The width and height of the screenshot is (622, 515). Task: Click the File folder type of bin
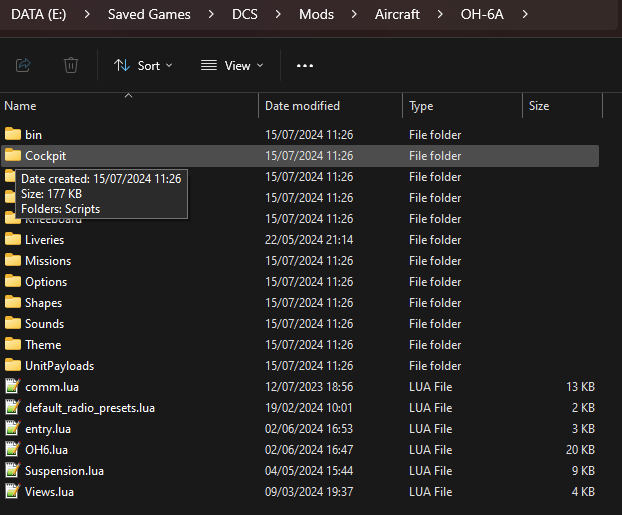[435, 135]
